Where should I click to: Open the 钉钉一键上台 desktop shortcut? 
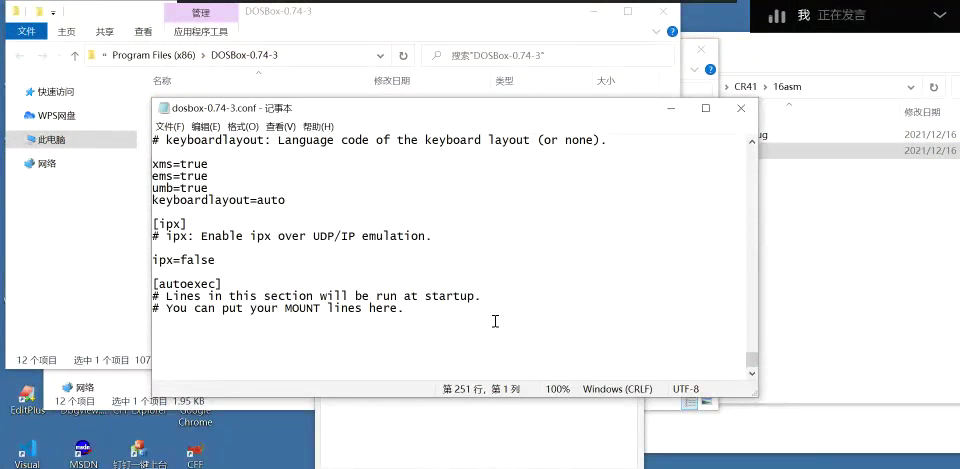pos(140,454)
